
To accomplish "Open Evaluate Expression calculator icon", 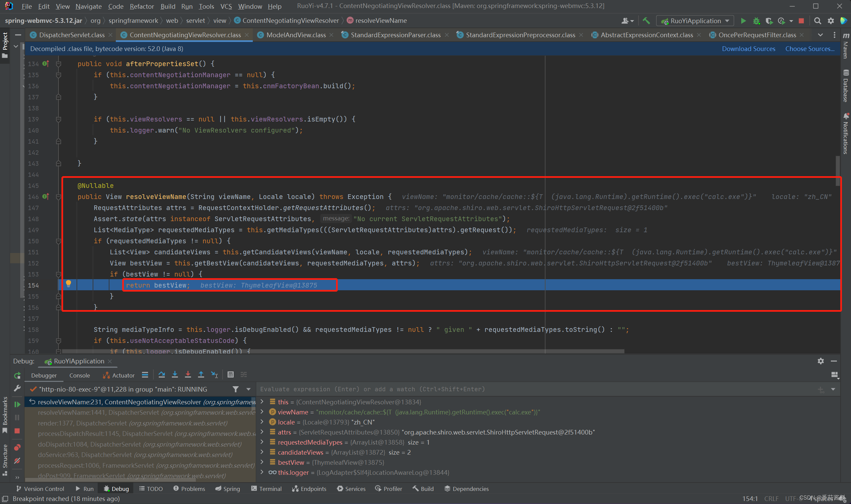I will 230,374.
